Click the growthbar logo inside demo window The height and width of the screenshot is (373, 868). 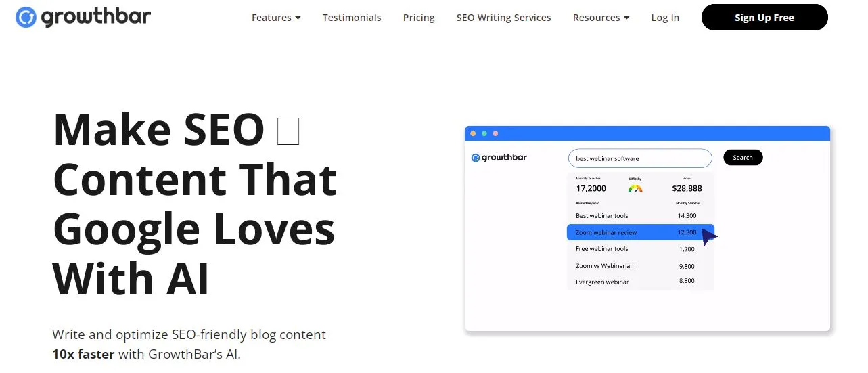click(499, 158)
